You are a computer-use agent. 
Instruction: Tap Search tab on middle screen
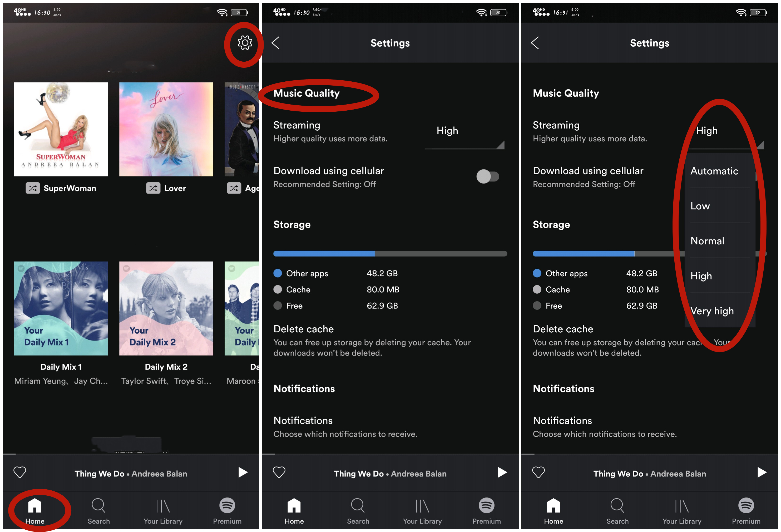click(x=358, y=511)
